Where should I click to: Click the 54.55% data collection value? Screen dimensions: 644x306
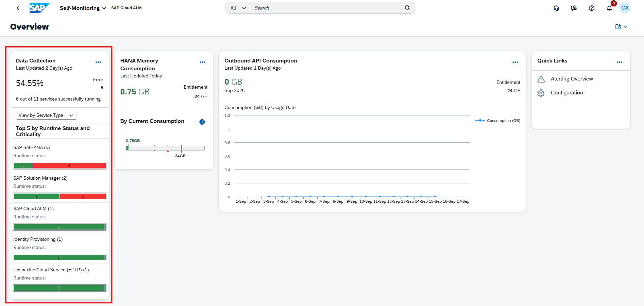point(30,83)
